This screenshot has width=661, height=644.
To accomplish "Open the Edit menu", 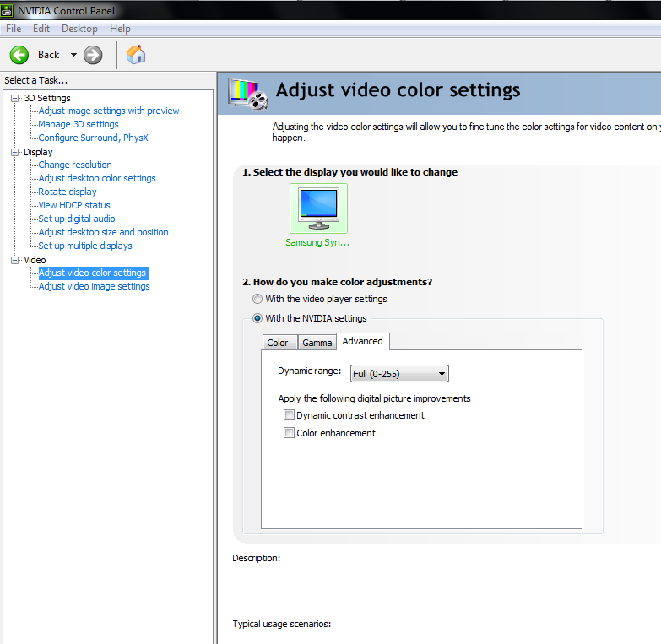I will click(x=41, y=29).
